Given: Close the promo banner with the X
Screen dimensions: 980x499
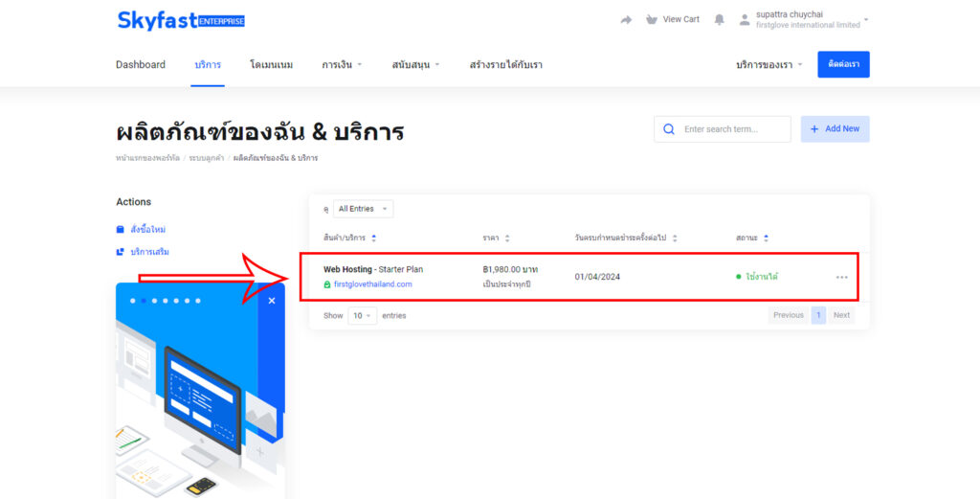Looking at the screenshot, I should tap(271, 301).
